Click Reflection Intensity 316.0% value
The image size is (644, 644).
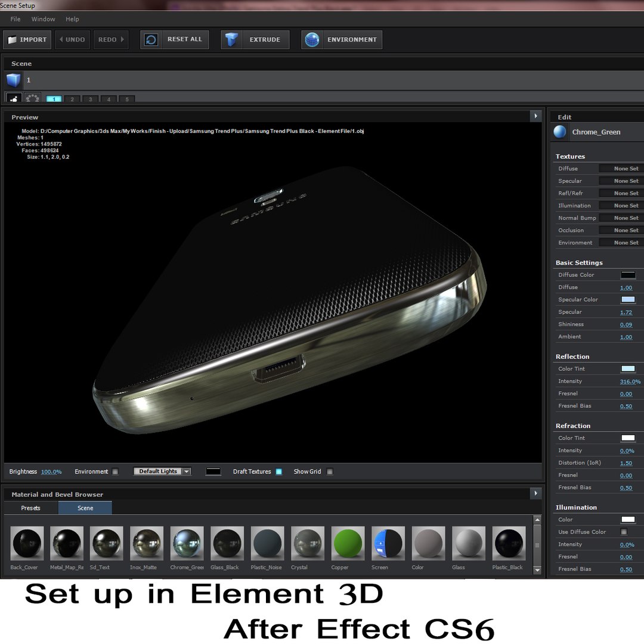(630, 382)
